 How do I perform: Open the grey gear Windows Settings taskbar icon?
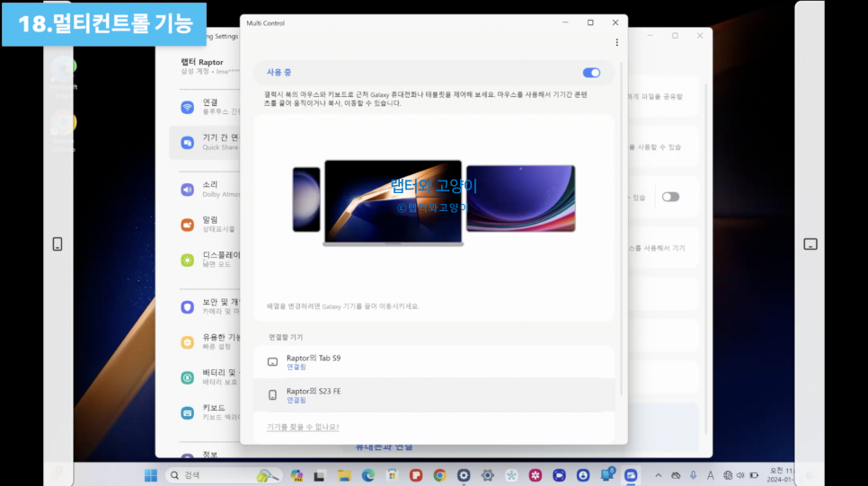coord(488,475)
